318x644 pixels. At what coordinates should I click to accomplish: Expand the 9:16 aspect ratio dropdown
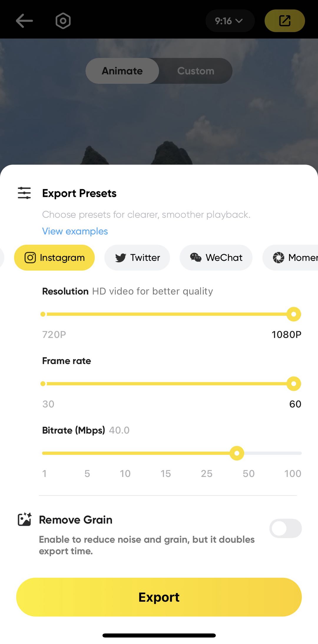tap(230, 21)
